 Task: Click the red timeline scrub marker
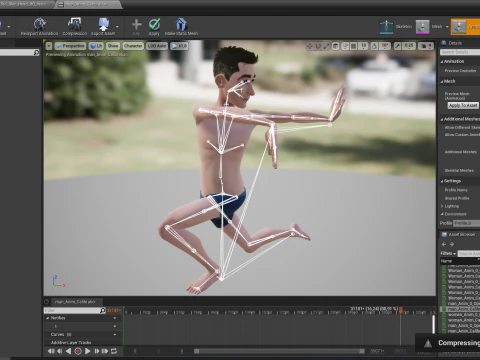click(x=401, y=310)
